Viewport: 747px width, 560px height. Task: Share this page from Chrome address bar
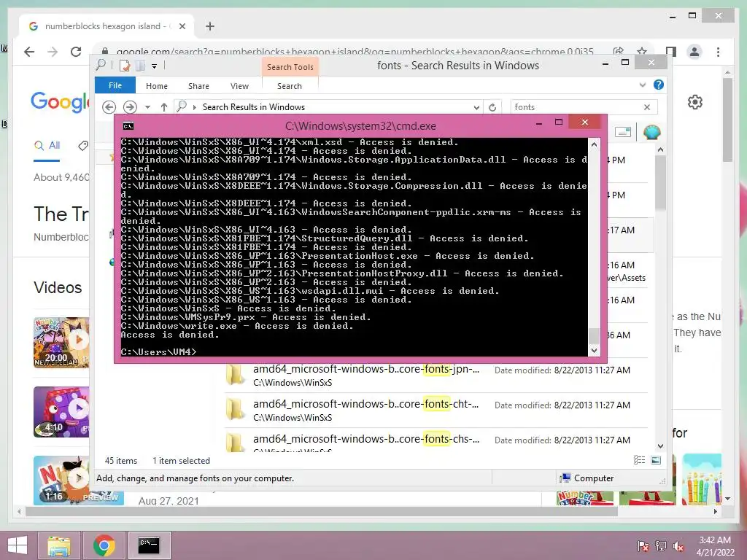click(619, 52)
